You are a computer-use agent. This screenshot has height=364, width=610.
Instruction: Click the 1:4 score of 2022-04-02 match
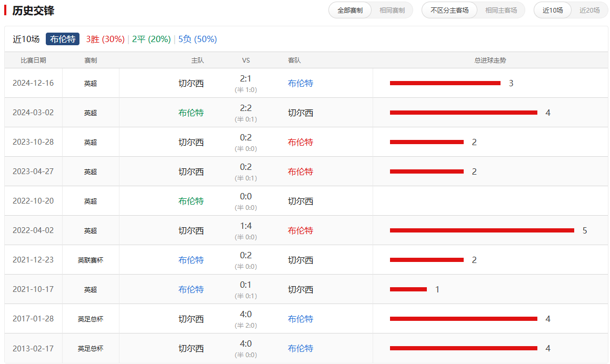246,226
